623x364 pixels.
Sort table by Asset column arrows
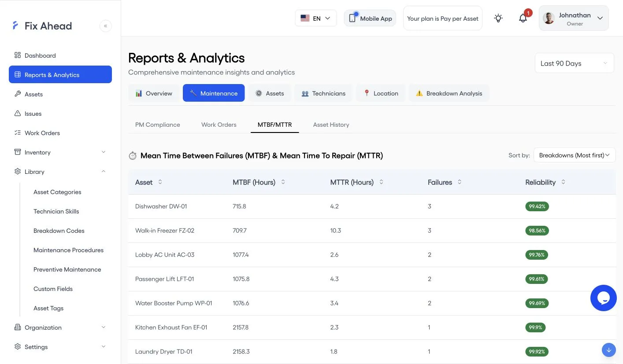pyautogui.click(x=160, y=182)
